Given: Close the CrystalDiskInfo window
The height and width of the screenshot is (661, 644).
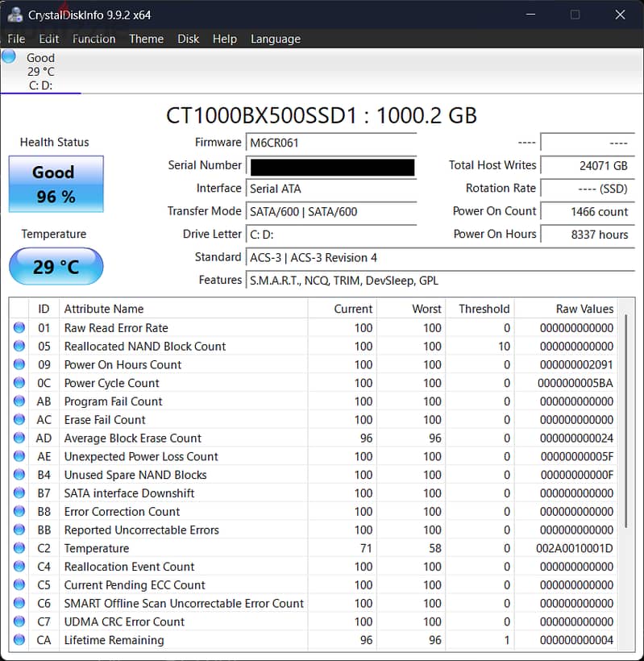Looking at the screenshot, I should (620, 15).
